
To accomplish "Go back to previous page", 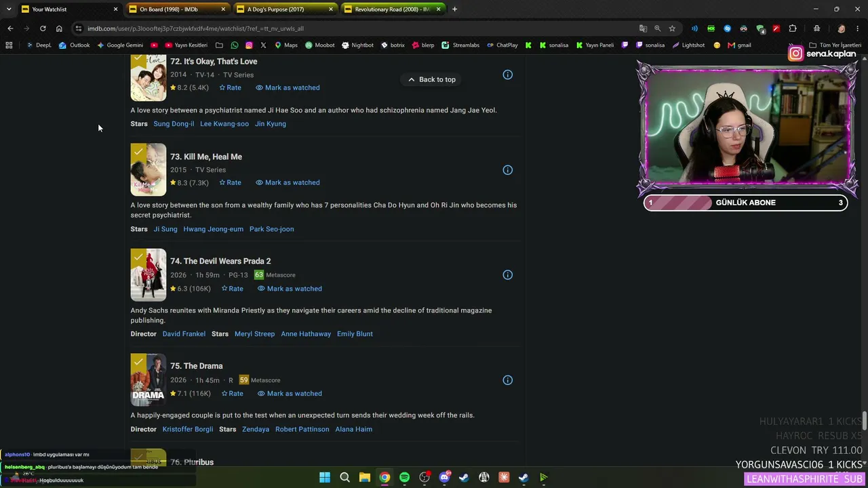I will [10, 28].
